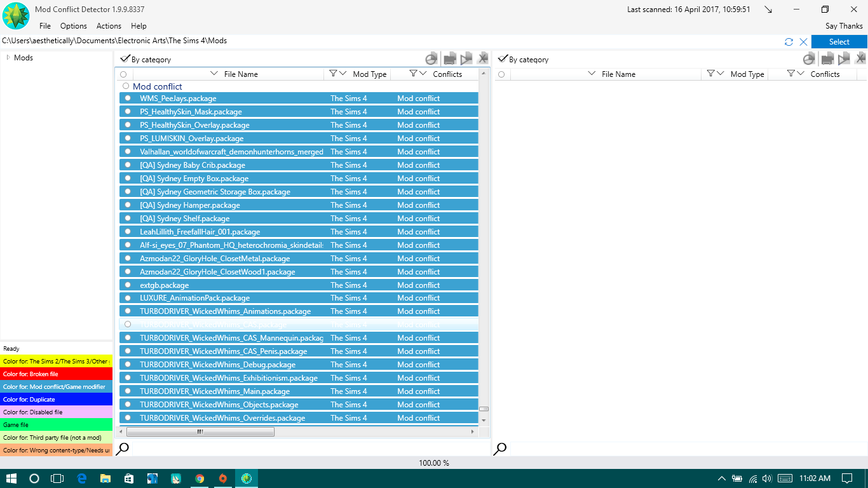The image size is (868, 488).
Task: Open Windows Start menu
Action: pos(11,478)
